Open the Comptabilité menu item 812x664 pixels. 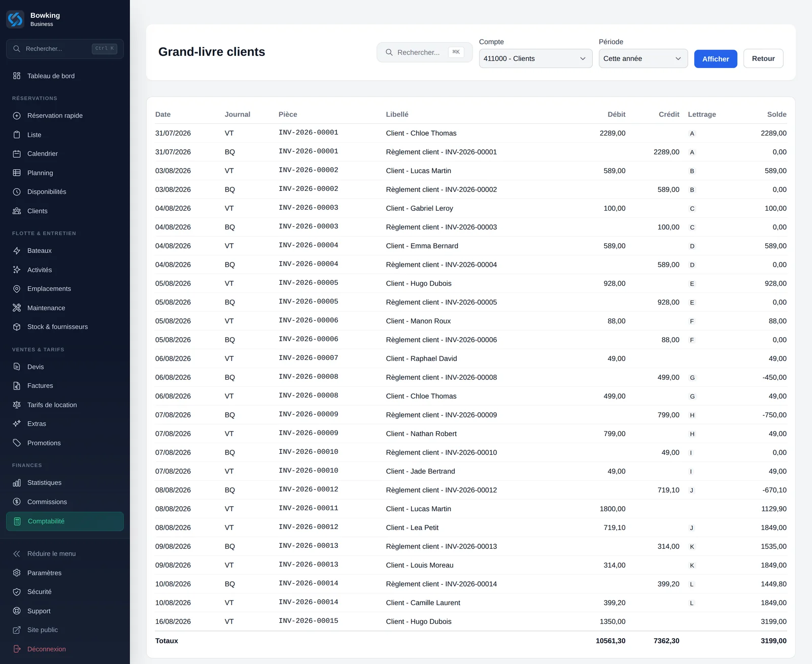click(65, 521)
